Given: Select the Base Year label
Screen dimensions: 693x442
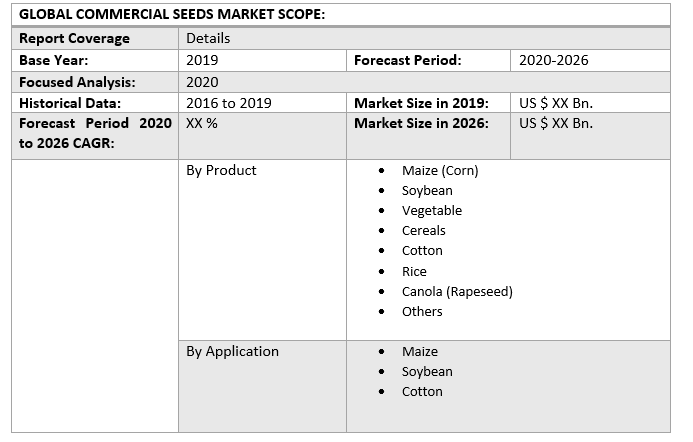Looking at the screenshot, I should point(54,60).
